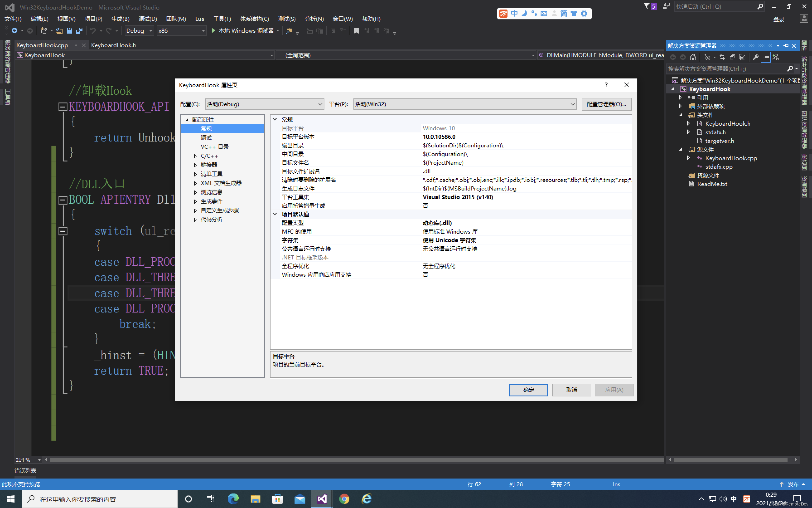The width and height of the screenshot is (812, 508).
Task: Click the 确定 button
Action: coord(529,390)
